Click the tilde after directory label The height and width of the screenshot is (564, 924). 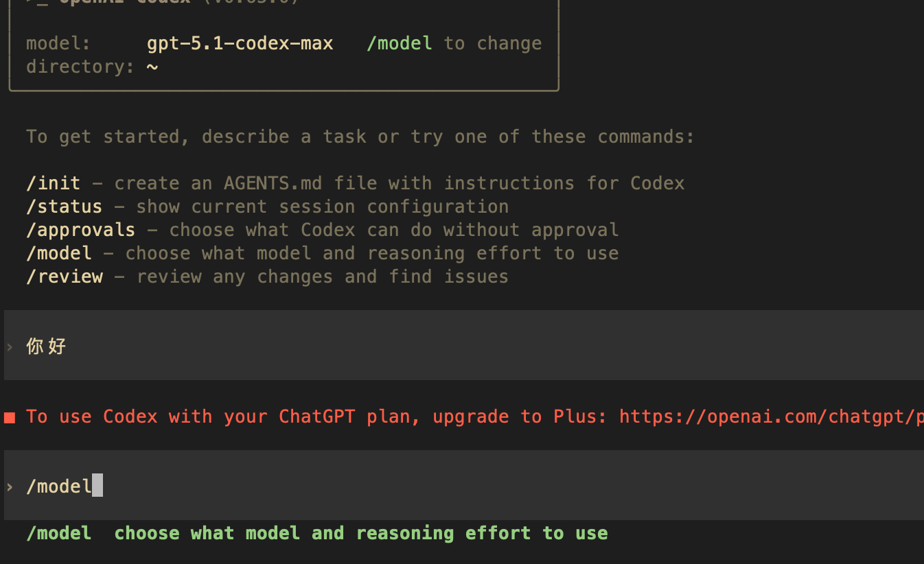[152, 67]
